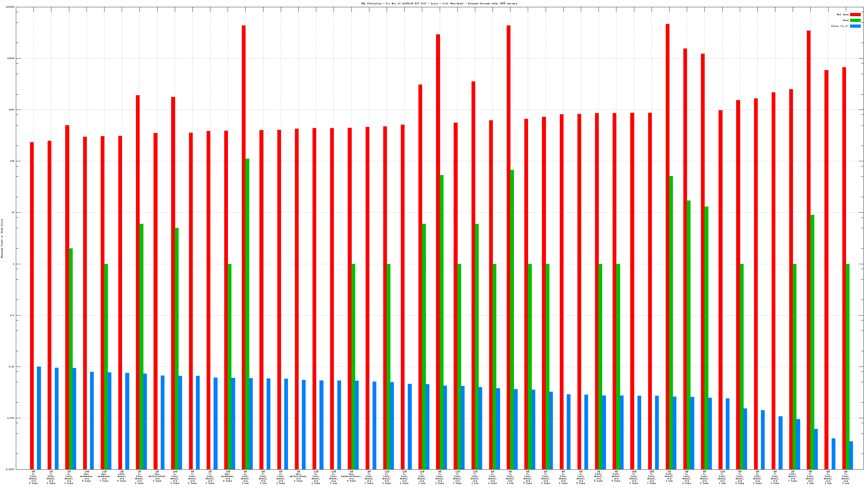Click the 0@ list.dnswl.org 5 hops label
Viewport: 868px width, 488px height.
(x=616, y=476)
